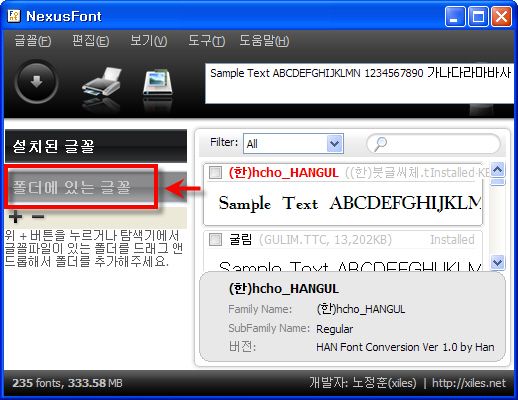Check the 굴림 font checkbox

point(215,239)
